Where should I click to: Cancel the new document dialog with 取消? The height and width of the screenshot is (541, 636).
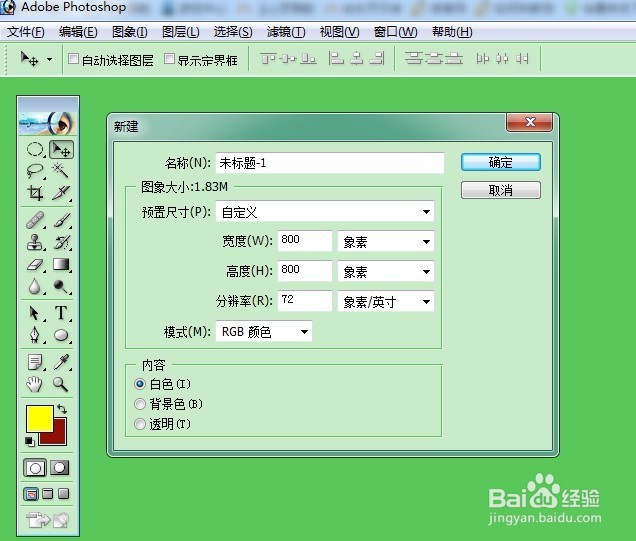[x=501, y=190]
